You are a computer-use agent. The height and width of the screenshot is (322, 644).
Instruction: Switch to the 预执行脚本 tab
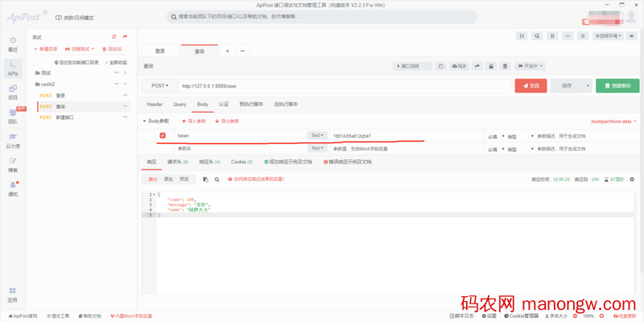(251, 105)
